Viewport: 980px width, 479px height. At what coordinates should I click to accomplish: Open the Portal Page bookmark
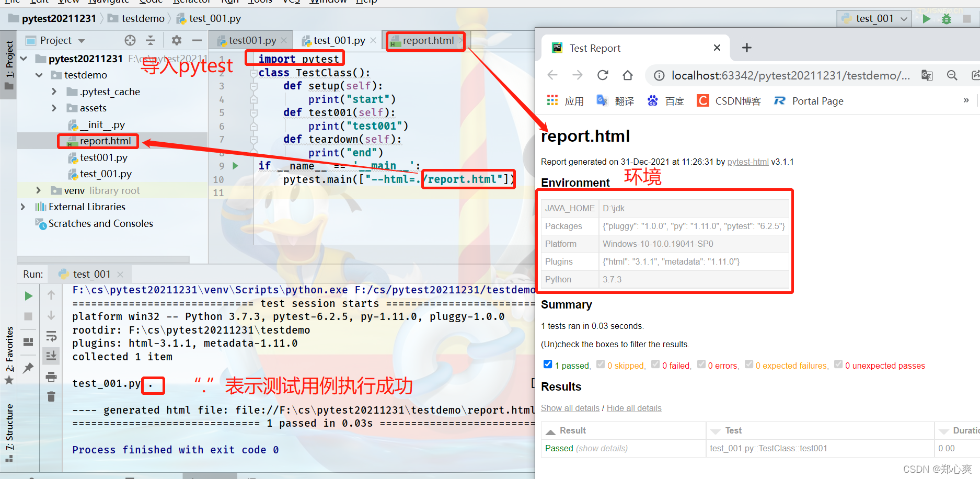coord(809,101)
